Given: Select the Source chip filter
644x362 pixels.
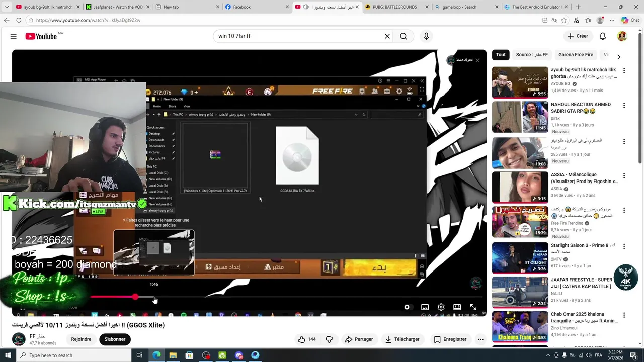Looking at the screenshot, I should 532,55.
